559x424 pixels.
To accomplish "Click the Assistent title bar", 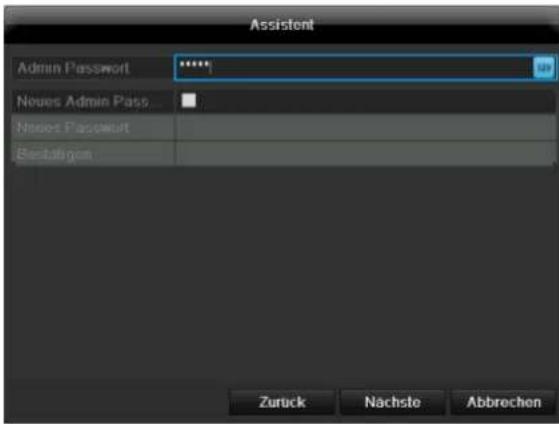I will [x=281, y=25].
